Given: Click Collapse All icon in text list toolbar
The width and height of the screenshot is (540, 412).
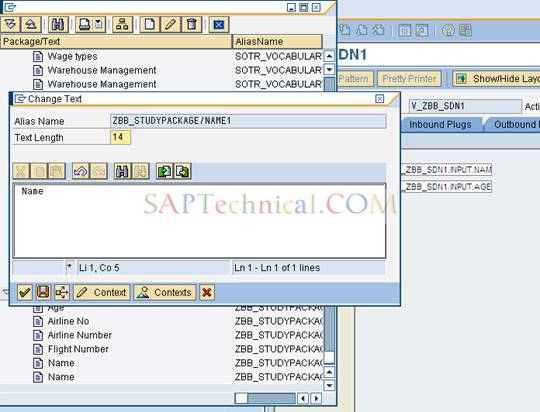Looking at the screenshot, I should tap(31, 24).
